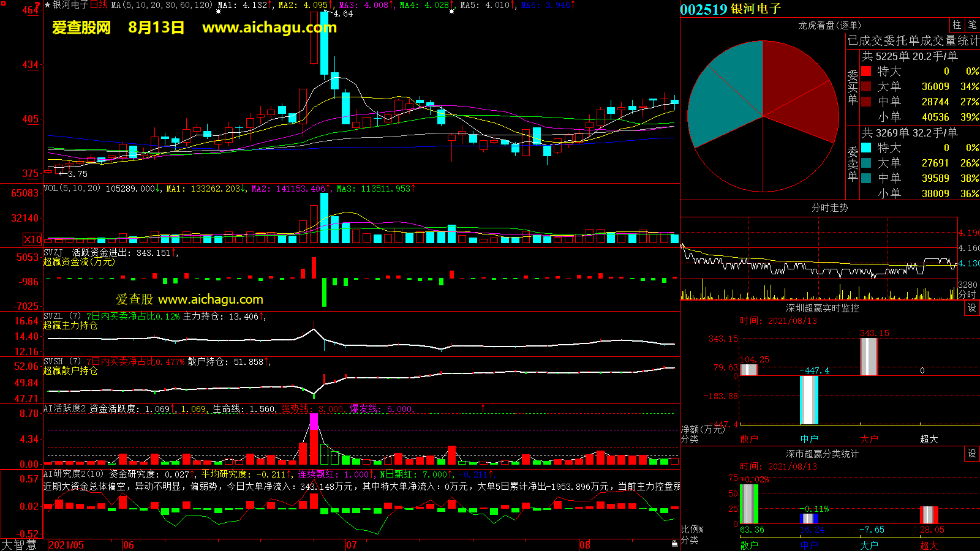Click the red question mark help icon
The height and width of the screenshot is (551, 980).
pyautogui.click(x=39, y=5)
